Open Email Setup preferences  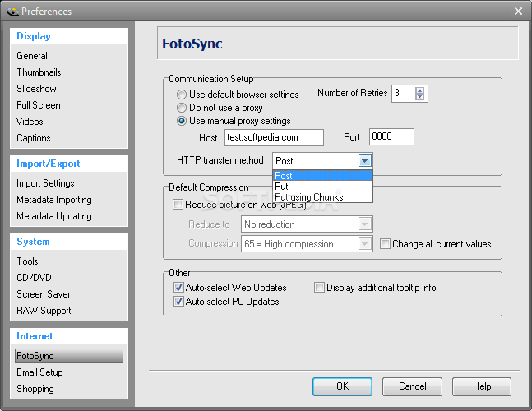point(39,372)
